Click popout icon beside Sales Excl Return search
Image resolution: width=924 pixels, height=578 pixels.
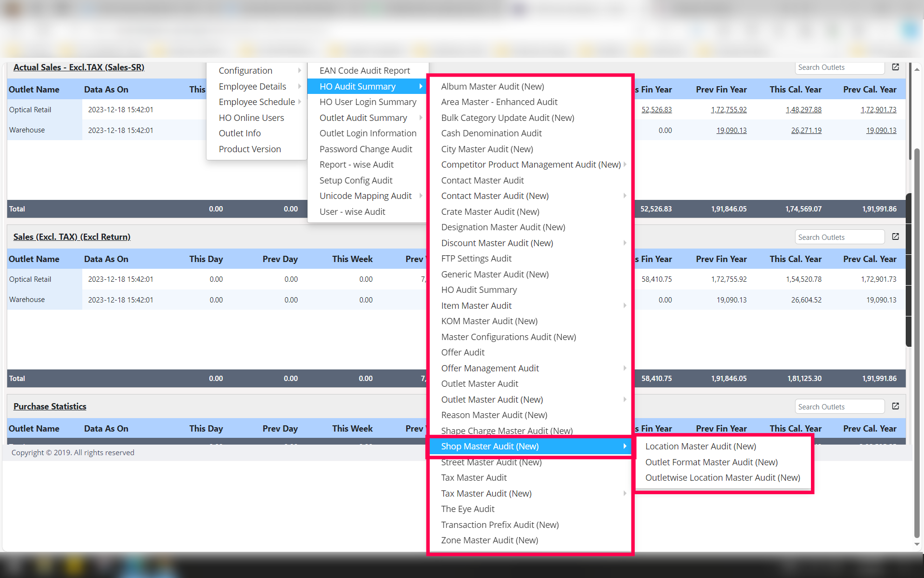coord(895,237)
